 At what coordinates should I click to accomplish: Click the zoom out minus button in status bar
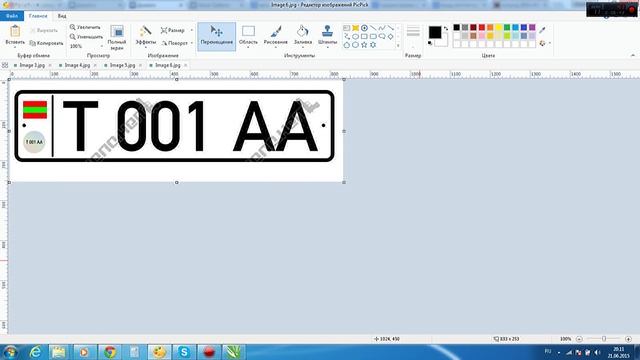tap(579, 339)
